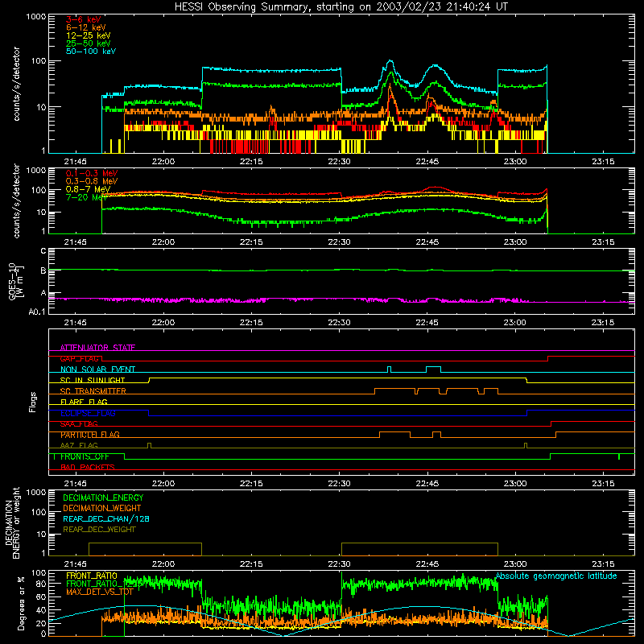Click the GOES-10 vertical axis label

click(16, 281)
